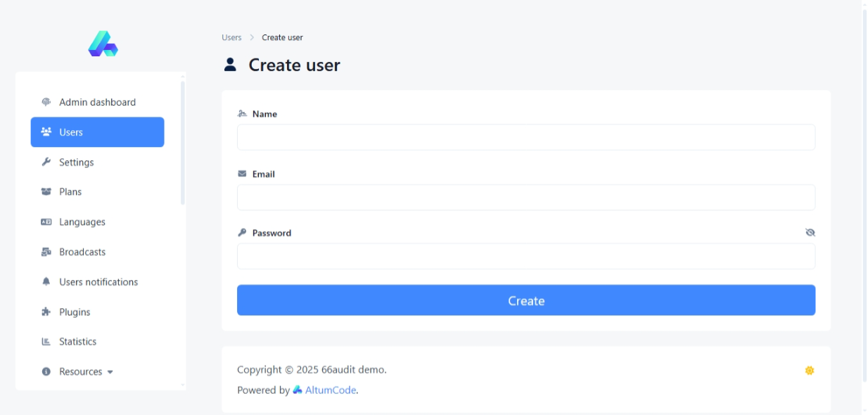Toggle password visibility with the eye icon
This screenshot has width=868, height=415.
(810, 232)
